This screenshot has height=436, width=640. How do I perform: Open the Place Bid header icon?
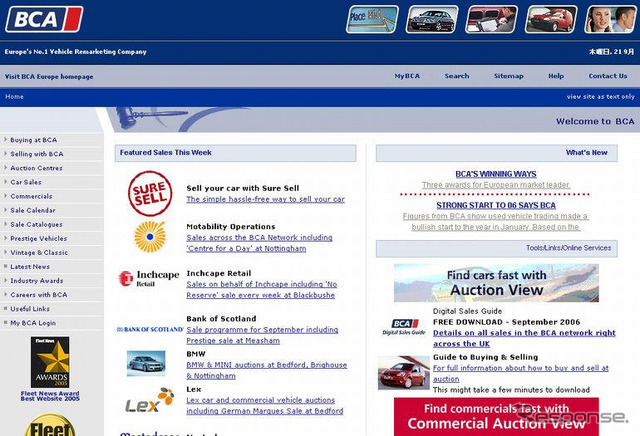pos(372,19)
